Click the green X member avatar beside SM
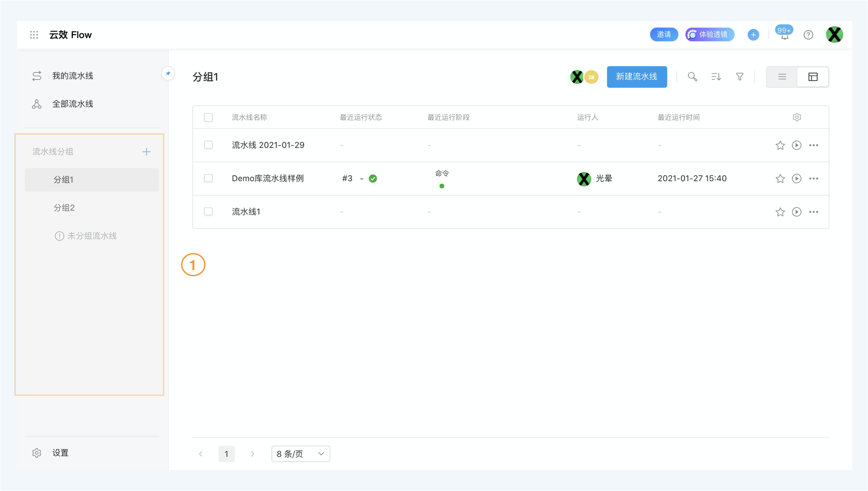Image resolution: width=868 pixels, height=491 pixels. (577, 77)
